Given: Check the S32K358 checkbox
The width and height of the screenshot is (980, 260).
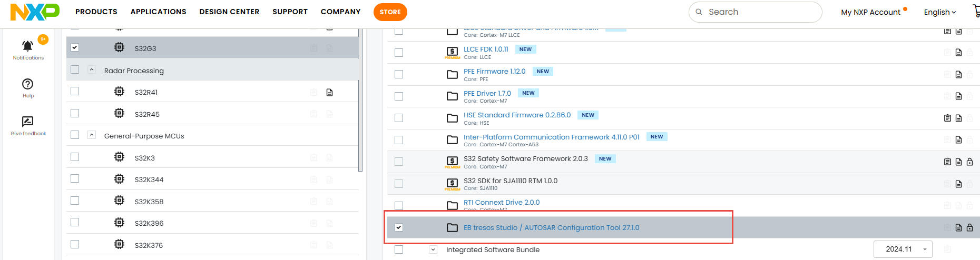Looking at the screenshot, I should point(75,201).
